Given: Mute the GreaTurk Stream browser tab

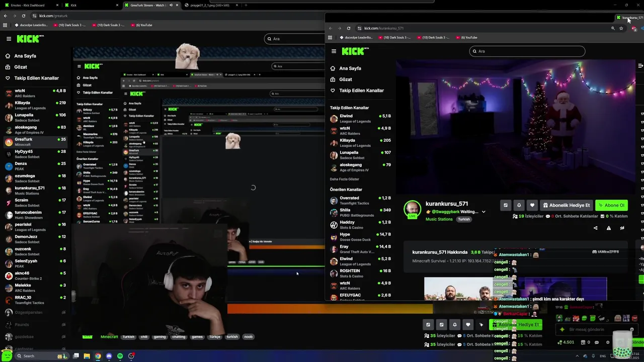Looking at the screenshot, I should [171, 5].
